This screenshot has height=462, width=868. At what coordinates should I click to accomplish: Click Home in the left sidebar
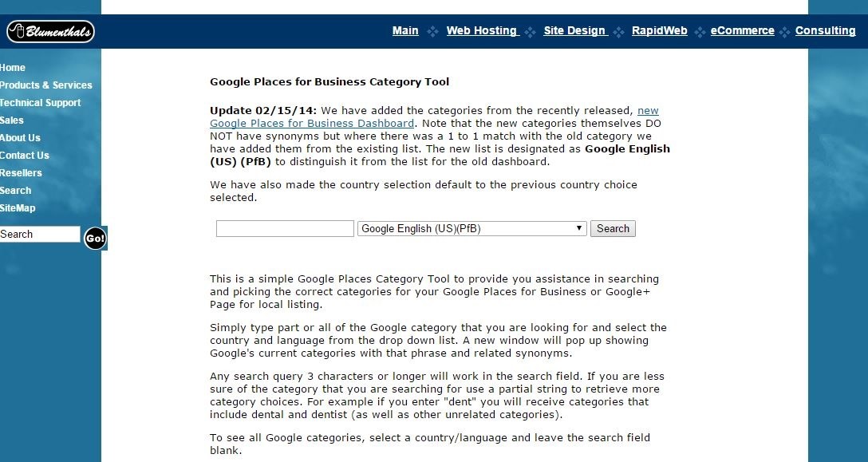pyautogui.click(x=13, y=68)
